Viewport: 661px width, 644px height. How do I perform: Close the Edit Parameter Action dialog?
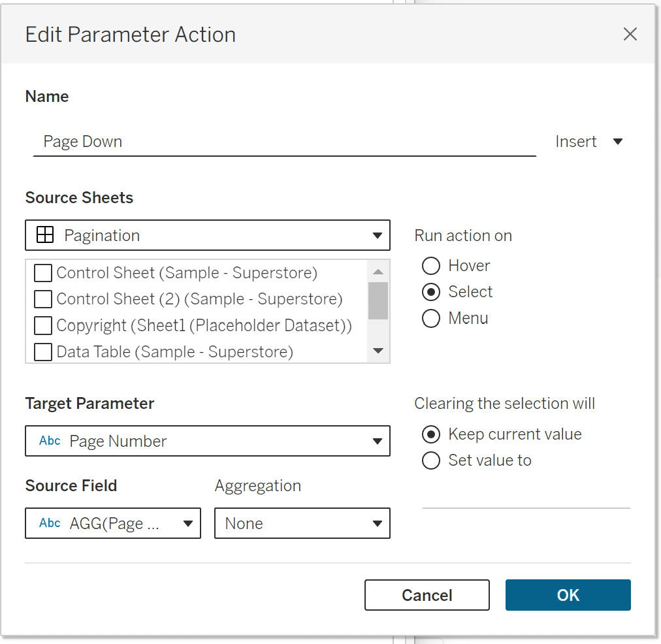coord(630,34)
